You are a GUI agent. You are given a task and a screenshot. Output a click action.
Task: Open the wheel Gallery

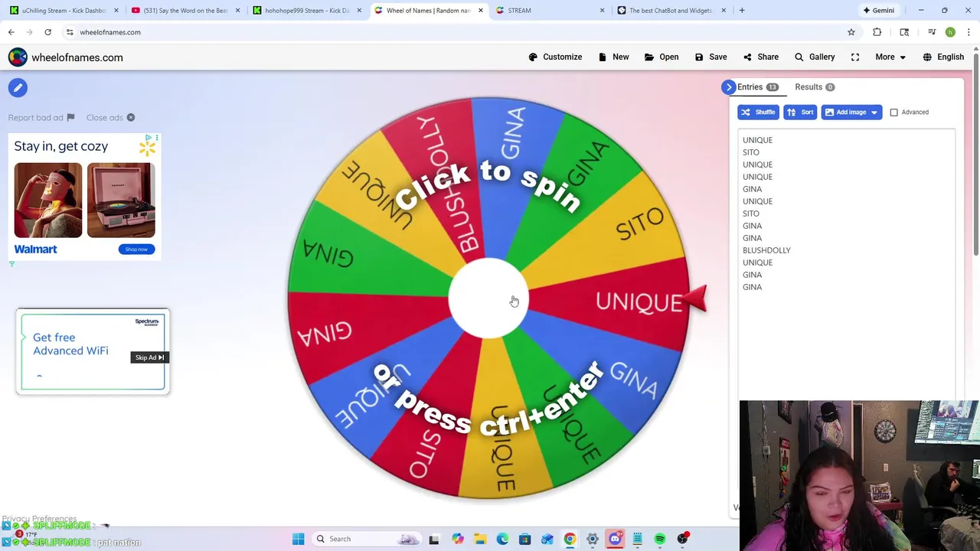pyautogui.click(x=815, y=57)
